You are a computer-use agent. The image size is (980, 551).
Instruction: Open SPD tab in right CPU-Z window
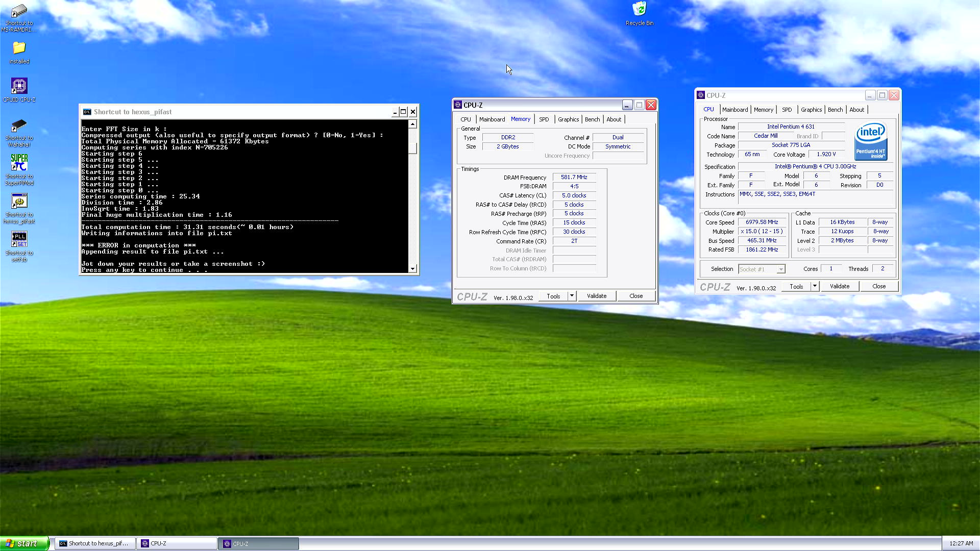coord(787,110)
